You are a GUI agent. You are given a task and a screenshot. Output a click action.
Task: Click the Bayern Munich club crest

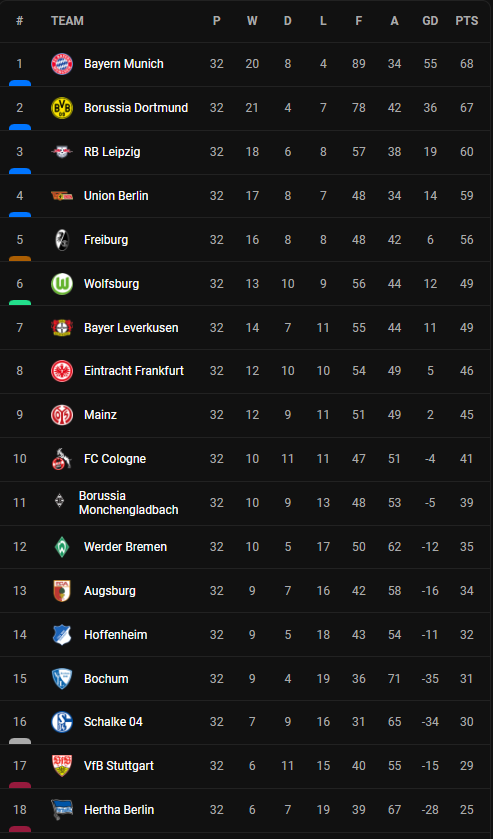[x=62, y=64]
